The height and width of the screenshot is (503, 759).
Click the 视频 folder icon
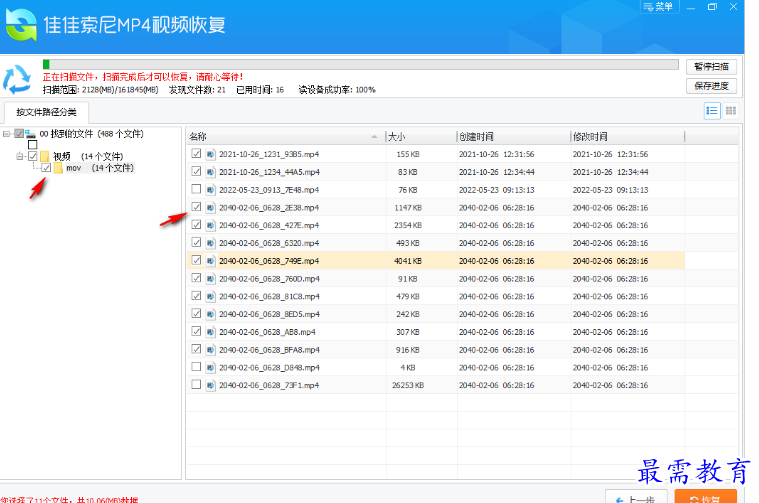(x=45, y=156)
